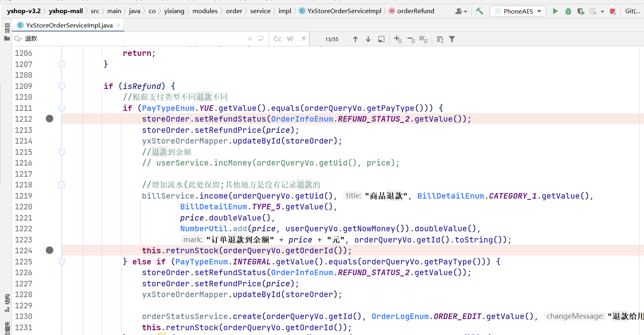Select all occurrences icon in search bar
The image size is (644, 335).
424,39
